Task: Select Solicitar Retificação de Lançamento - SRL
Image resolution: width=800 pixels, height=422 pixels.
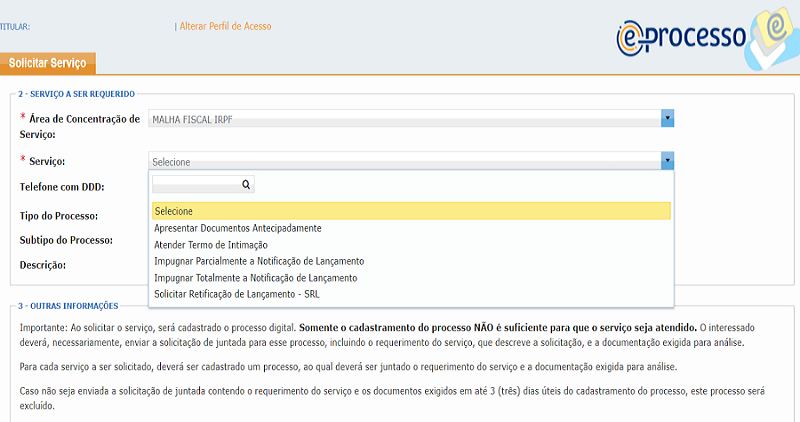Action: point(236,294)
